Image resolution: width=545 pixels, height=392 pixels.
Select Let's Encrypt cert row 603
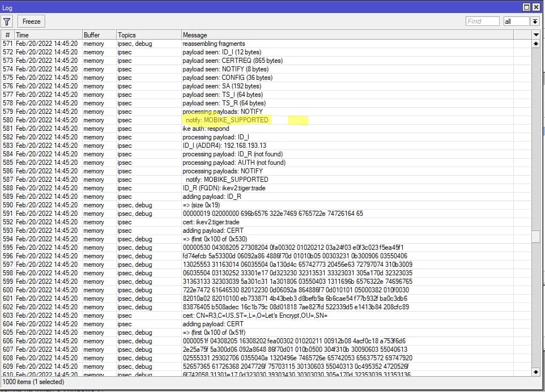(266, 316)
